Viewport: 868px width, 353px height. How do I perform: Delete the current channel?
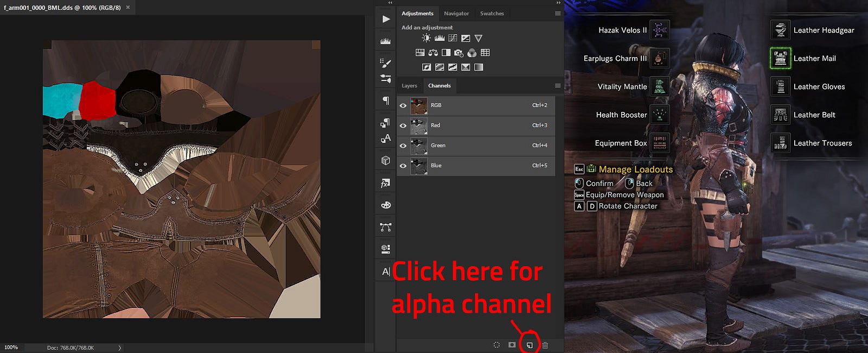tap(545, 345)
